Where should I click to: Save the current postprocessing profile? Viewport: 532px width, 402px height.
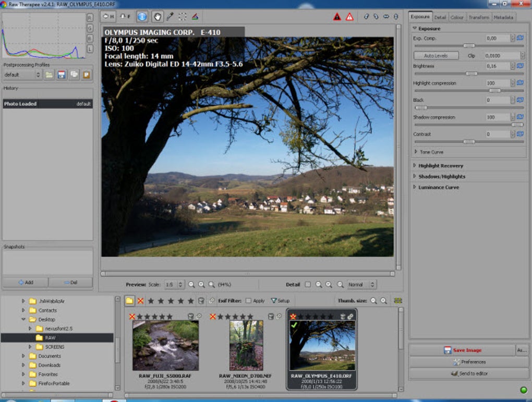62,75
